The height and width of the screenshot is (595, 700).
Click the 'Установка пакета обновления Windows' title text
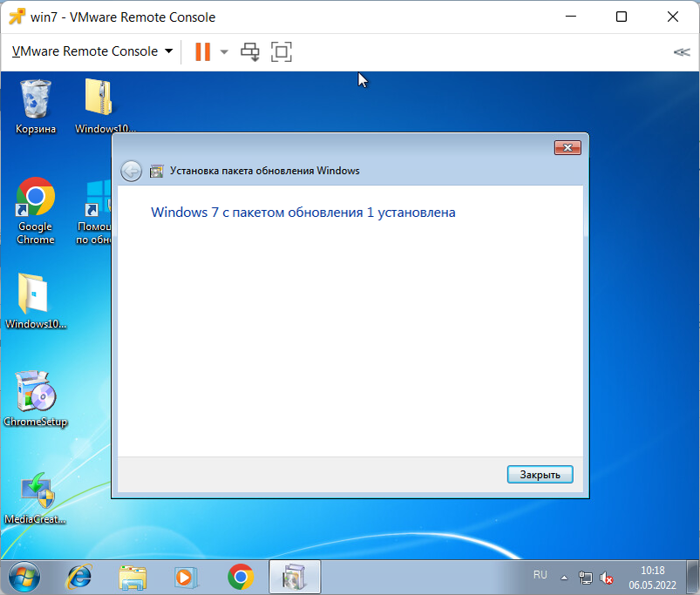coord(265,171)
